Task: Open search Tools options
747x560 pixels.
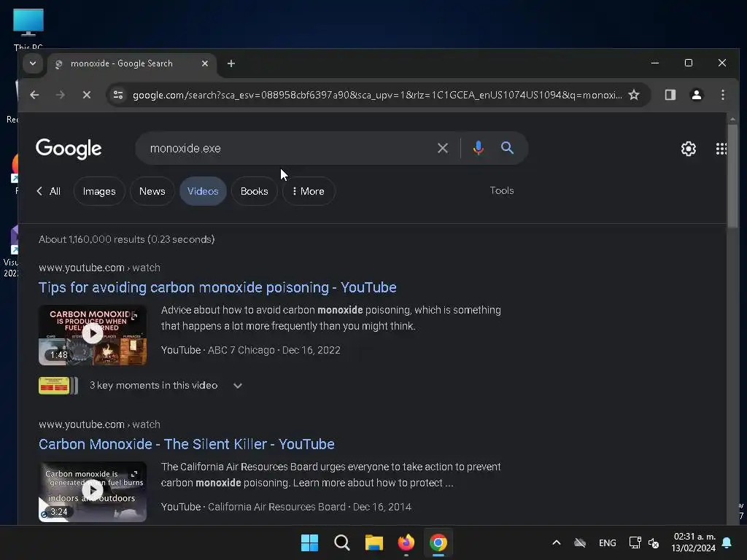Action: tap(502, 190)
